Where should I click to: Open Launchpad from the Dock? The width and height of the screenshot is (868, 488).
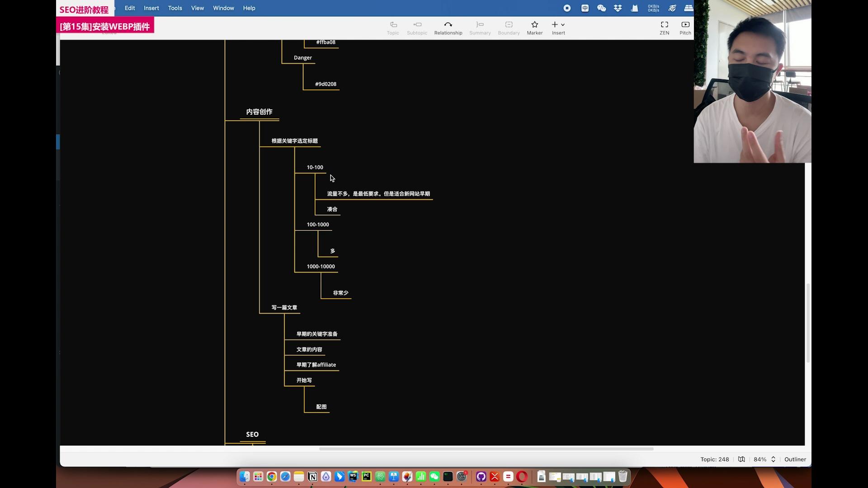pyautogui.click(x=258, y=476)
